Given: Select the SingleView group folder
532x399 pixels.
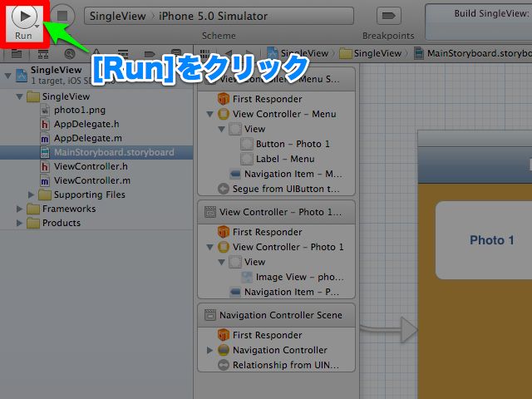Looking at the screenshot, I should tap(58, 96).
